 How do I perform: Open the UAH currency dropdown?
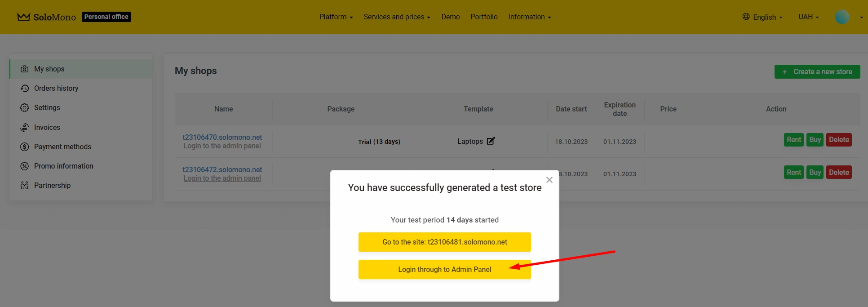[808, 17]
